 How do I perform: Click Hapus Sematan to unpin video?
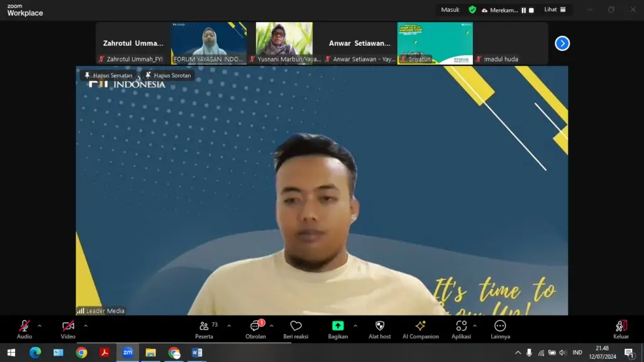[108, 75]
